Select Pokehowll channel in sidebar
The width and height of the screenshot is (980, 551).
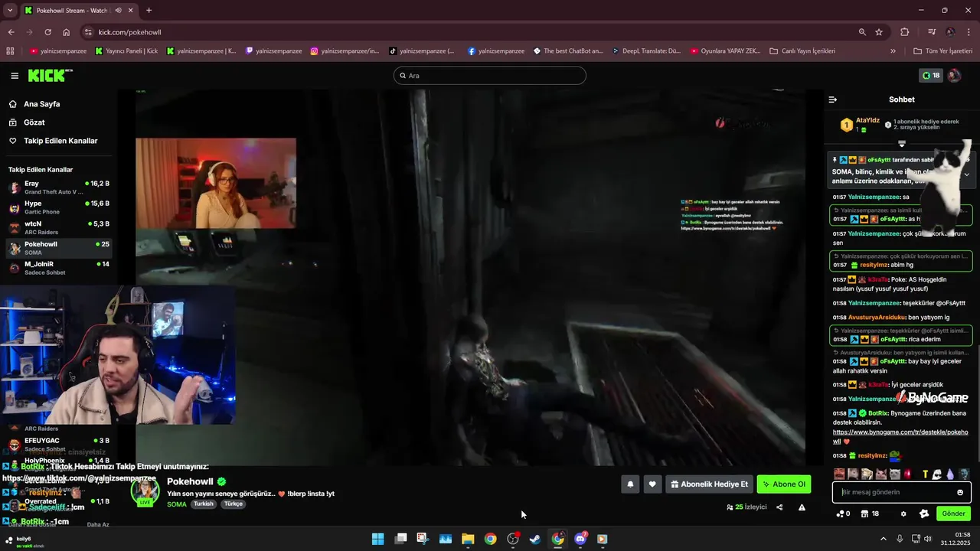click(x=59, y=248)
